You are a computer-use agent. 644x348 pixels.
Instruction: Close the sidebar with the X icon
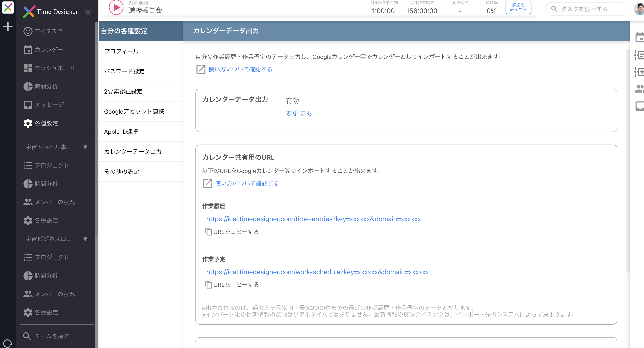88,12
